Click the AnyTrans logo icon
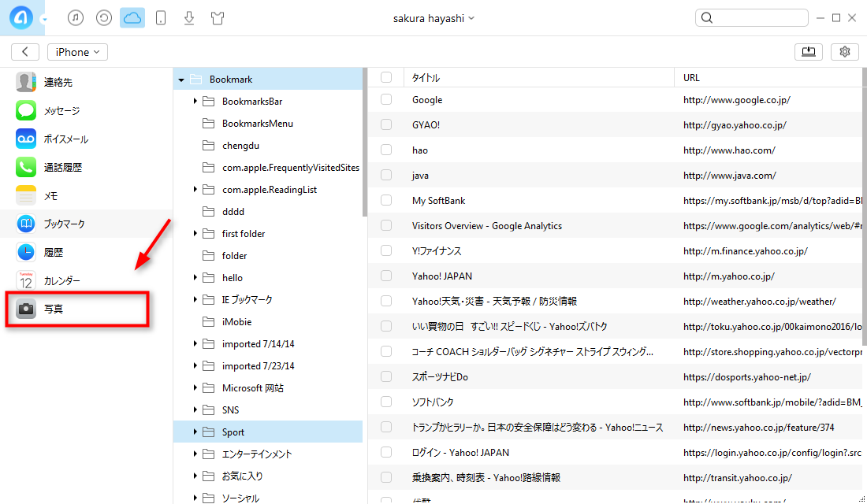The height and width of the screenshot is (504, 867). pos(21,17)
